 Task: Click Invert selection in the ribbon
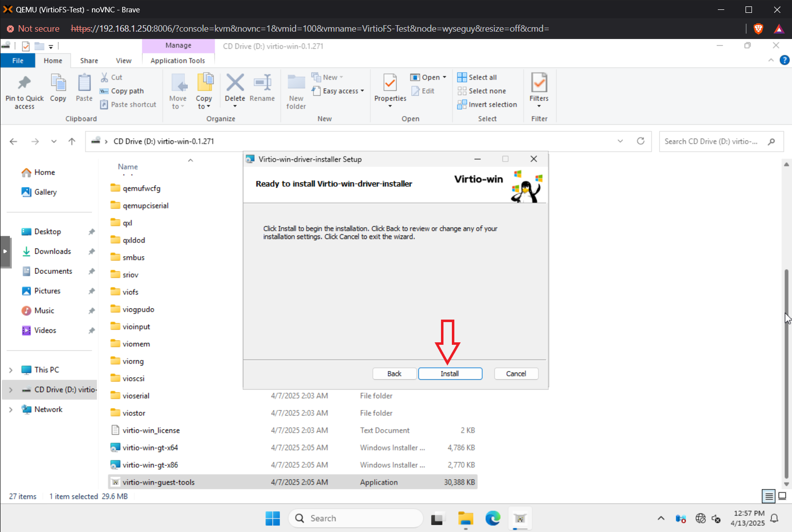pyautogui.click(x=487, y=105)
